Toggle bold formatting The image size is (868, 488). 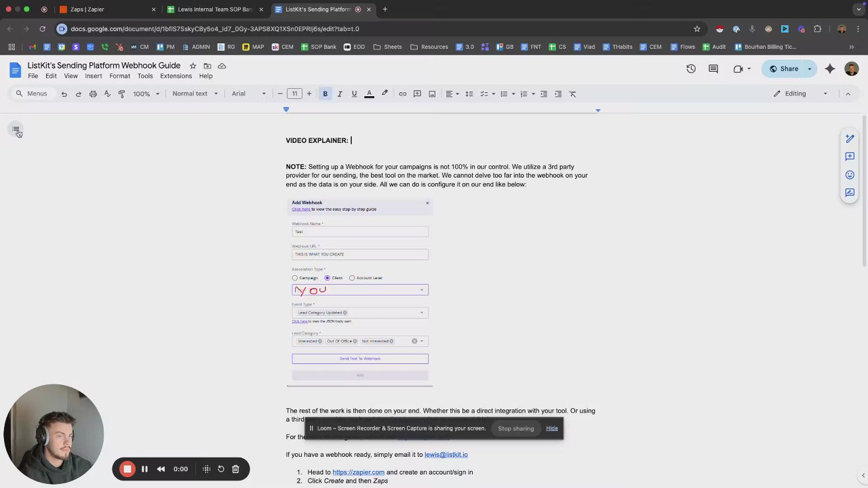coord(325,94)
